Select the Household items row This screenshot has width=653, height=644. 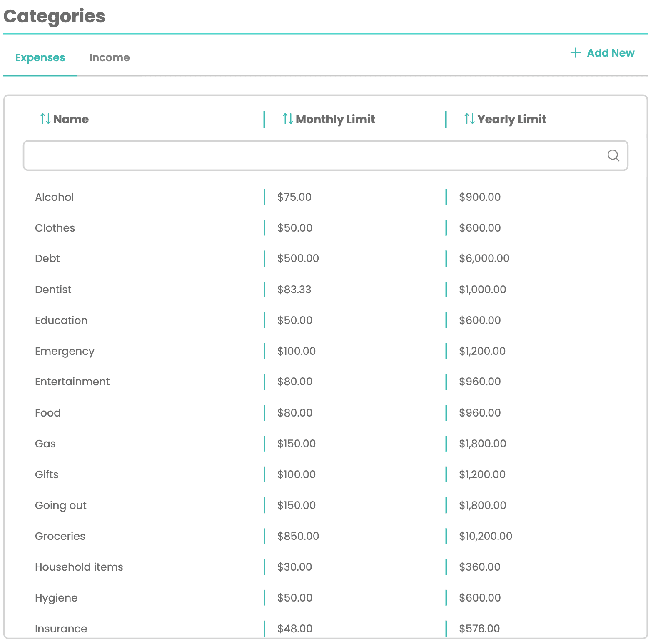point(79,567)
